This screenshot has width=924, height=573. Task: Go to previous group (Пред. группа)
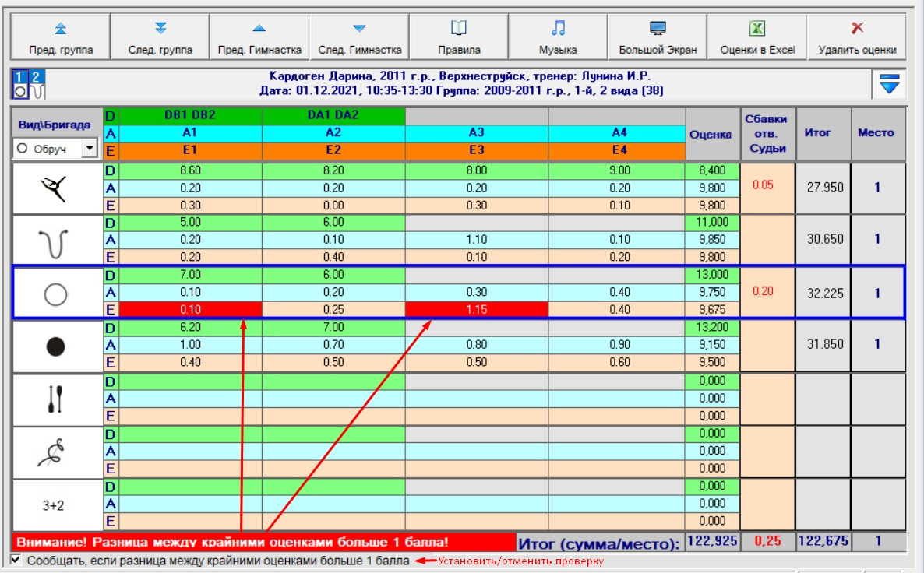pos(60,37)
